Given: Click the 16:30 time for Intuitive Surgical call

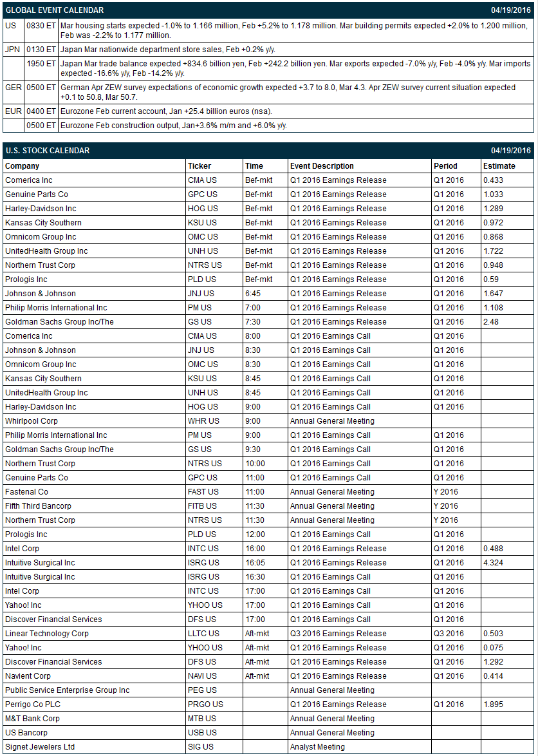Looking at the screenshot, I should [x=255, y=576].
